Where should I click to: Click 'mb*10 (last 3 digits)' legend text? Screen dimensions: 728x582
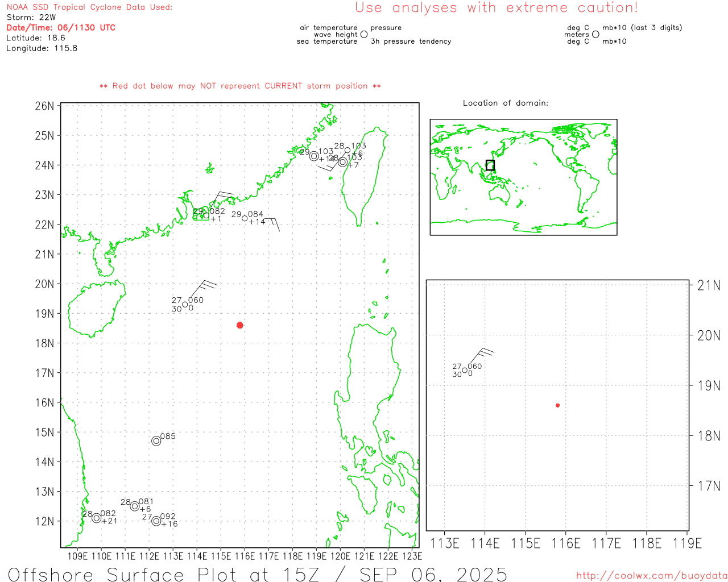(x=642, y=28)
